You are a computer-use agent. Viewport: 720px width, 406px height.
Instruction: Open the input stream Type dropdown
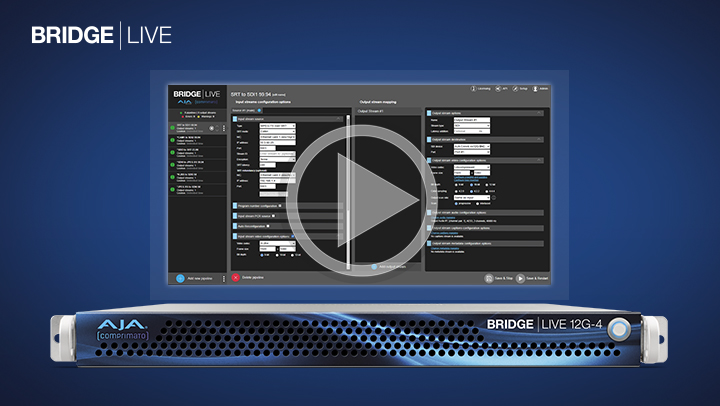(277, 126)
